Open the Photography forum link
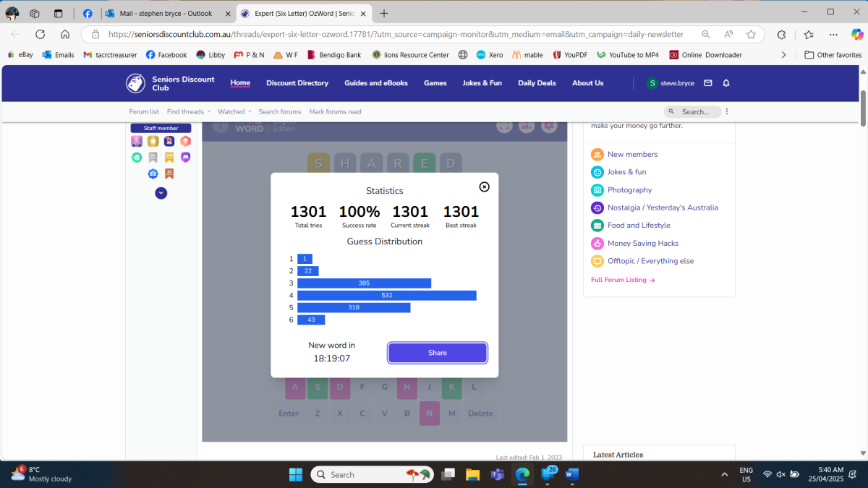This screenshot has height=488, width=868. 629,190
